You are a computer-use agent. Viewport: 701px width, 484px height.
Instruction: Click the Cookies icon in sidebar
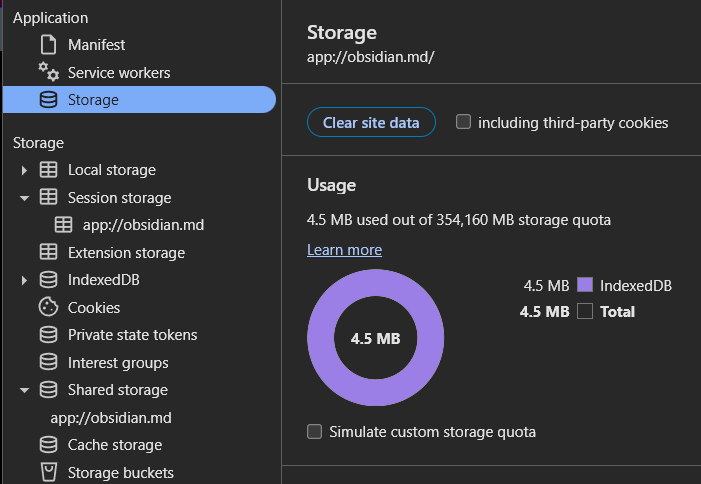(48, 308)
